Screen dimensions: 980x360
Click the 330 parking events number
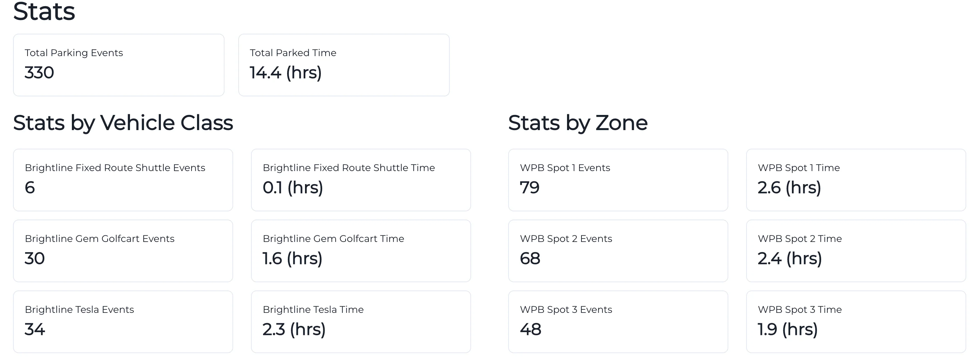[39, 73]
